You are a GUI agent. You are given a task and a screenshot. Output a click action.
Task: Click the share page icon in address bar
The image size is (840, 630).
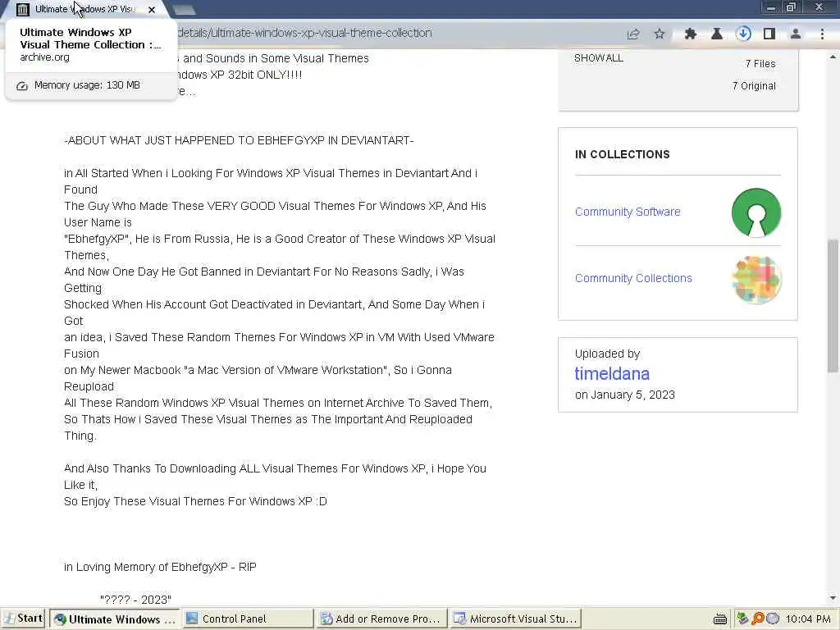point(633,34)
